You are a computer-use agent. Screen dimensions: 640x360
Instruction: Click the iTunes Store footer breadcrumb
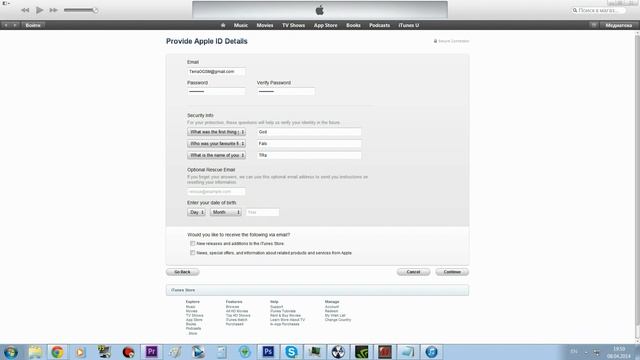pos(183,290)
